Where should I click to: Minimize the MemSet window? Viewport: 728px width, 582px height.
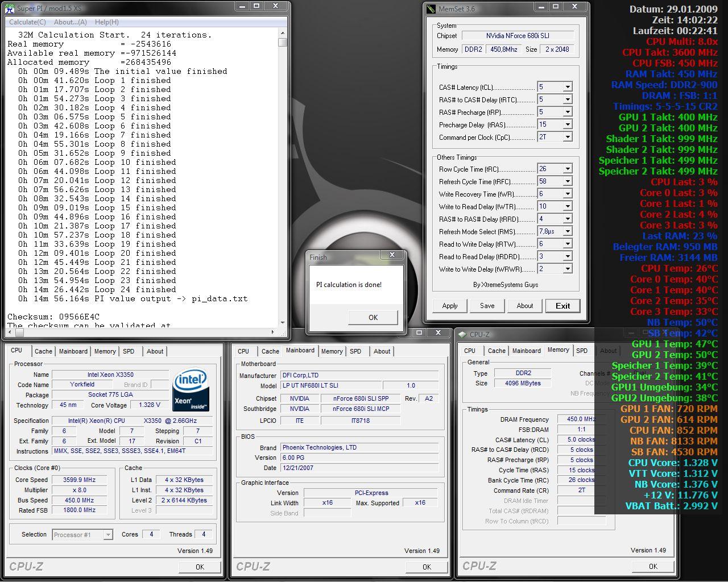coord(541,7)
